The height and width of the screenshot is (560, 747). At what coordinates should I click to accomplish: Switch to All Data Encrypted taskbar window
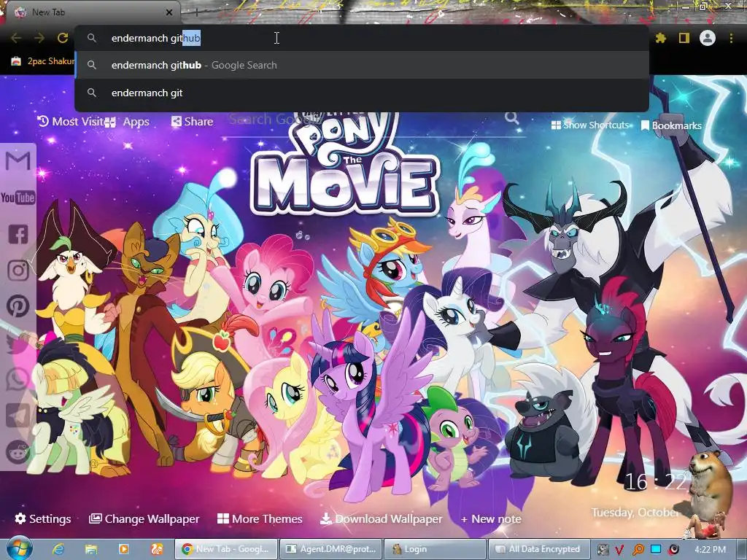tap(539, 549)
